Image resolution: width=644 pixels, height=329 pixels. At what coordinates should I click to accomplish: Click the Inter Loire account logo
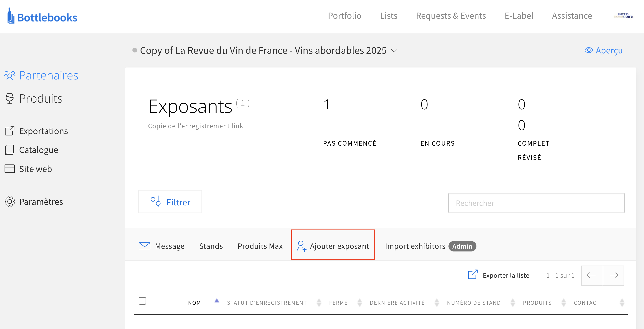click(x=623, y=16)
